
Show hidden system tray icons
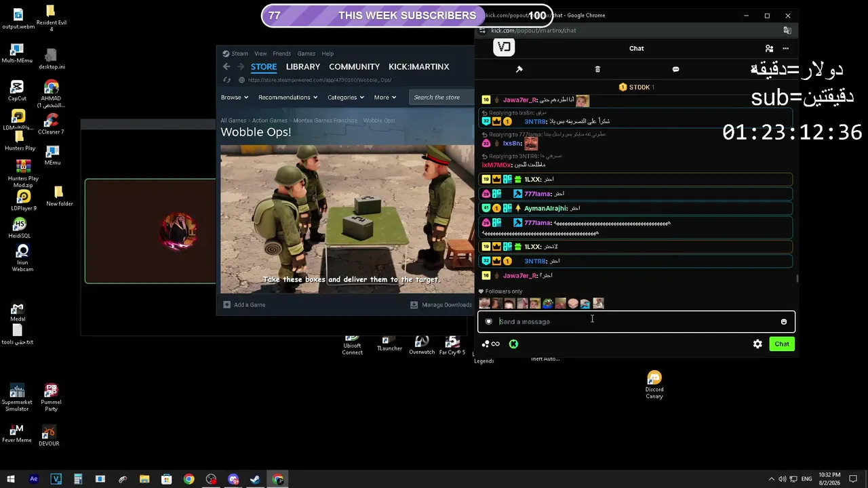click(772, 479)
